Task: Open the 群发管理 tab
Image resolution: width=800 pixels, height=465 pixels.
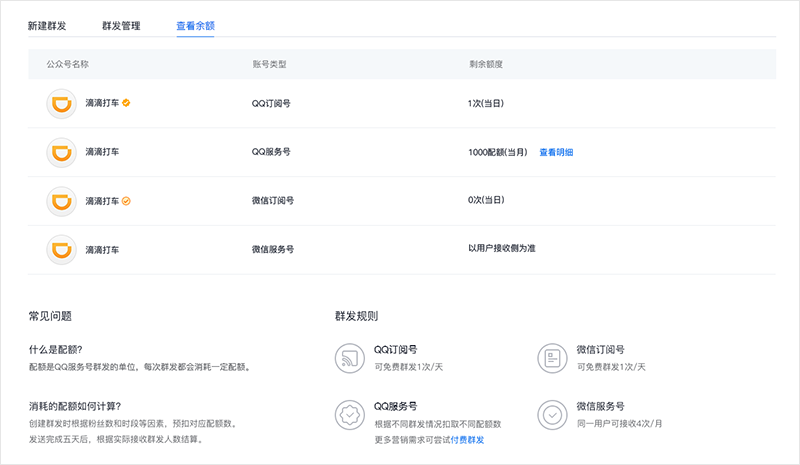Action: (121, 26)
